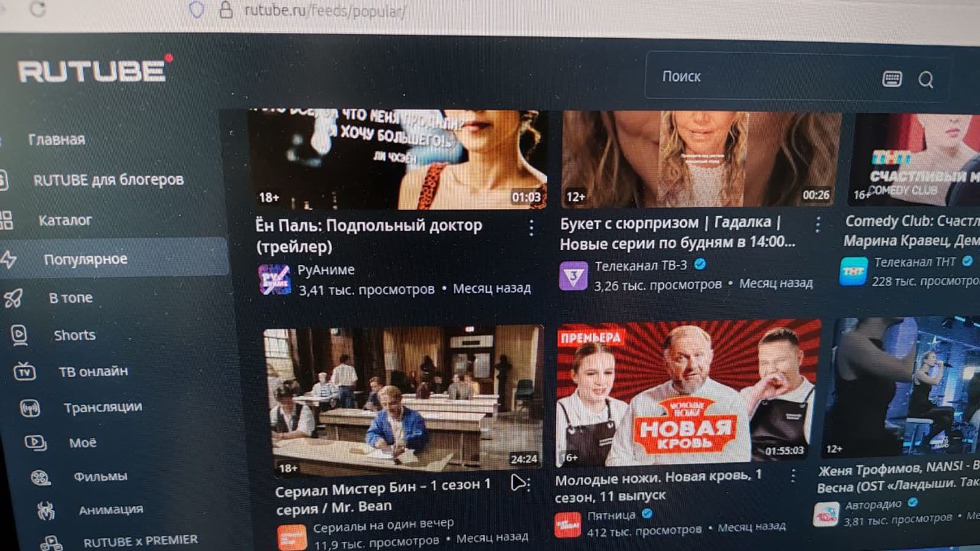Play the Букет с сюрпризом thumbnail

pos(701,159)
